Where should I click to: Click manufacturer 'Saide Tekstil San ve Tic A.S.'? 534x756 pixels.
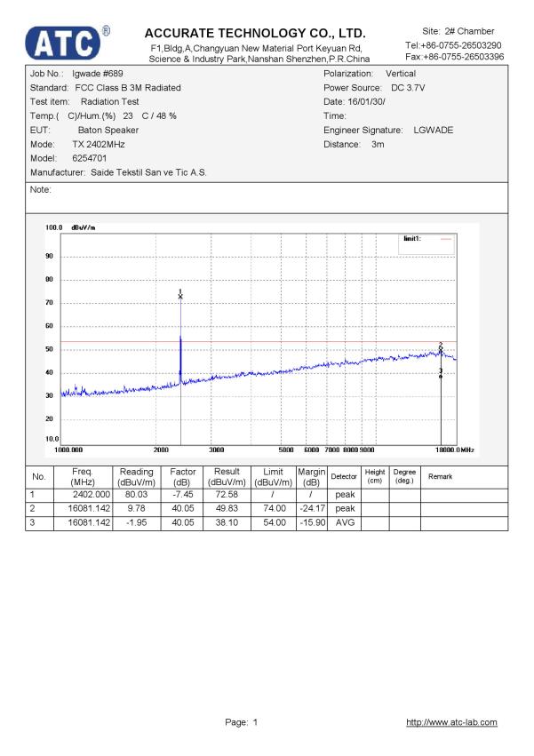pyautogui.click(x=148, y=172)
